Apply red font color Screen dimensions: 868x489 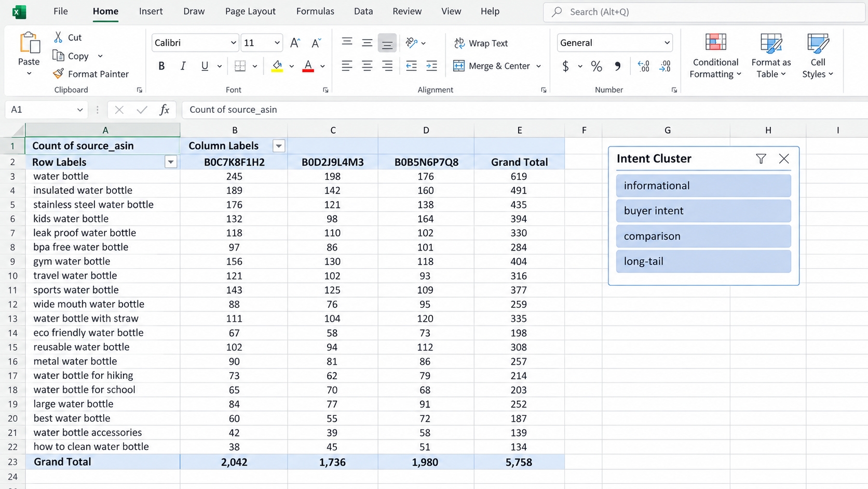click(x=308, y=66)
